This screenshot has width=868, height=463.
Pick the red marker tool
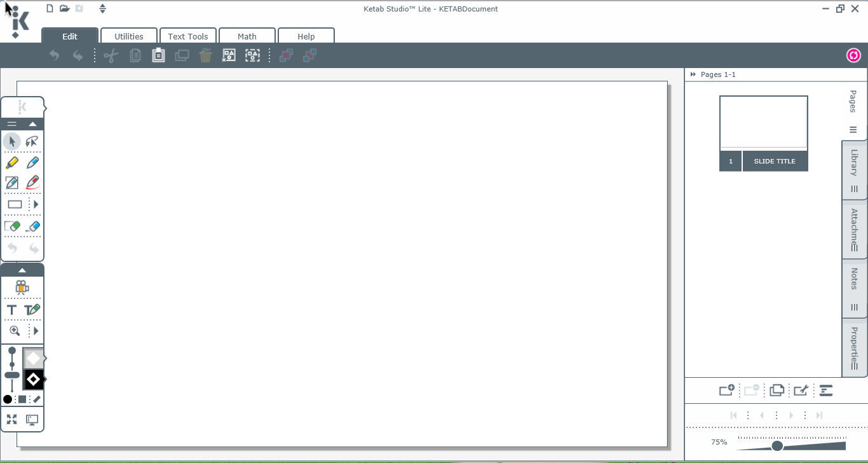tap(32, 183)
